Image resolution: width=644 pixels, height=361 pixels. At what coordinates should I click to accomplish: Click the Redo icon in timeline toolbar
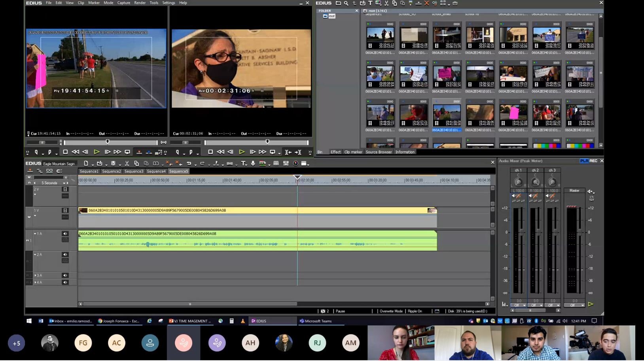[202, 163]
